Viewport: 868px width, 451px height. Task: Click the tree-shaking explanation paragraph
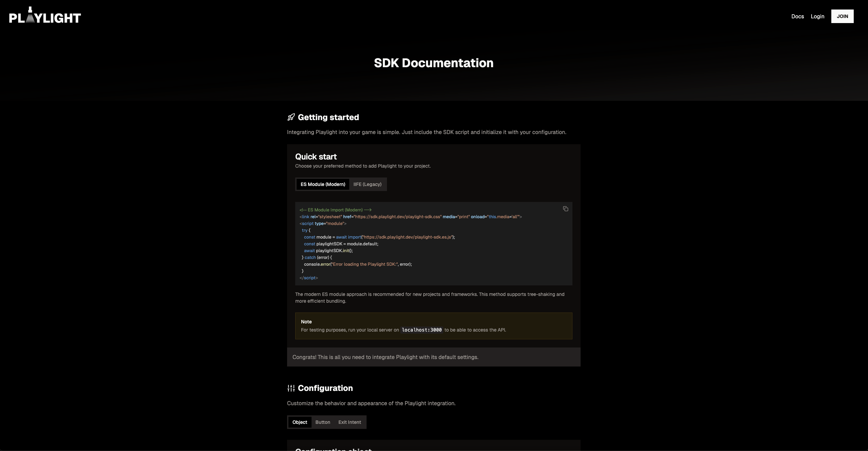[430, 298]
